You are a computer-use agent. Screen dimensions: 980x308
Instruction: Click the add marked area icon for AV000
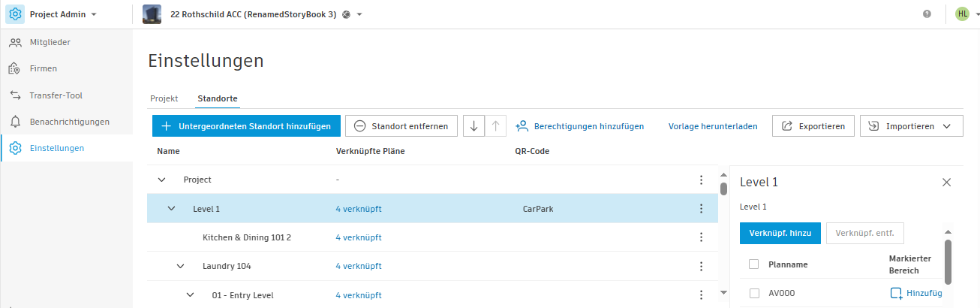(896, 294)
